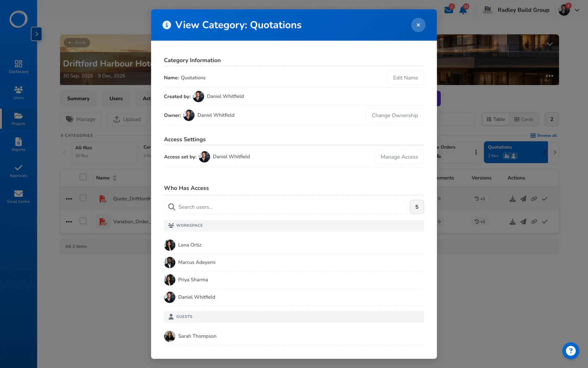Switch to Cards view
This screenshot has width=588, height=368.
[x=524, y=119]
